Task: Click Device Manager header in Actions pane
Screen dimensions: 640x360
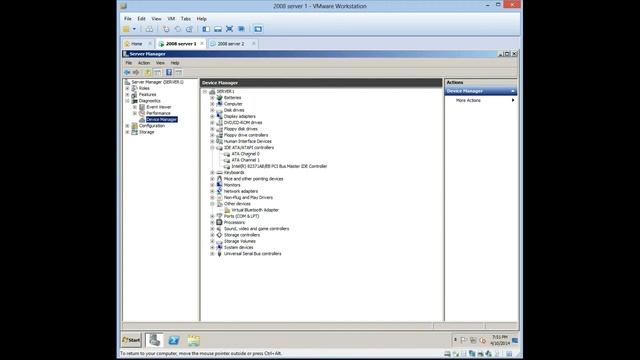Action: tap(481, 91)
